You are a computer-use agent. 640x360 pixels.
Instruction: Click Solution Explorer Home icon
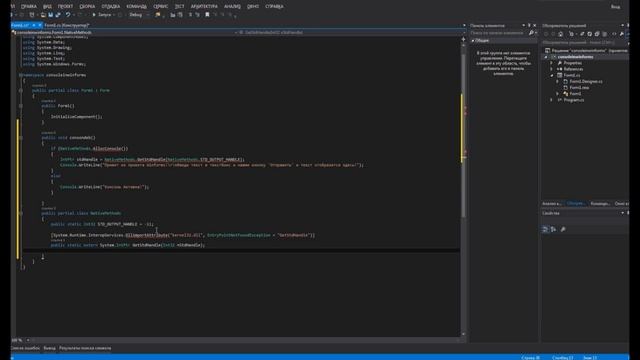(561, 34)
